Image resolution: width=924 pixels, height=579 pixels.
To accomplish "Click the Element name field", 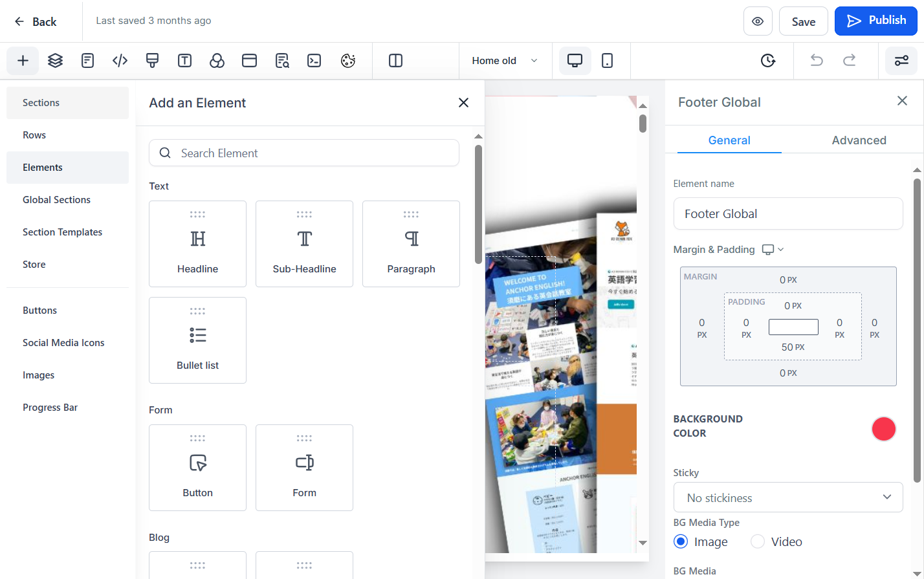I will (x=788, y=213).
